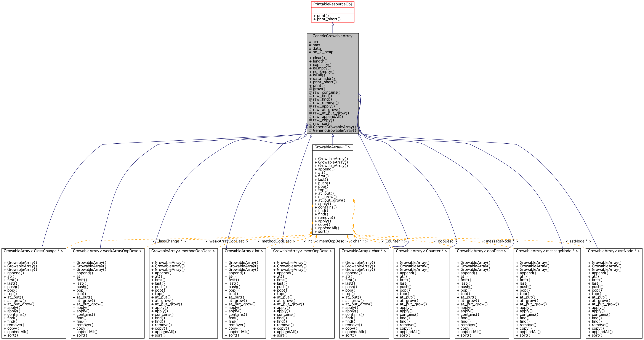Click the < messageNode * > edge label
Viewport: 644px width, 340px height.
(500, 241)
